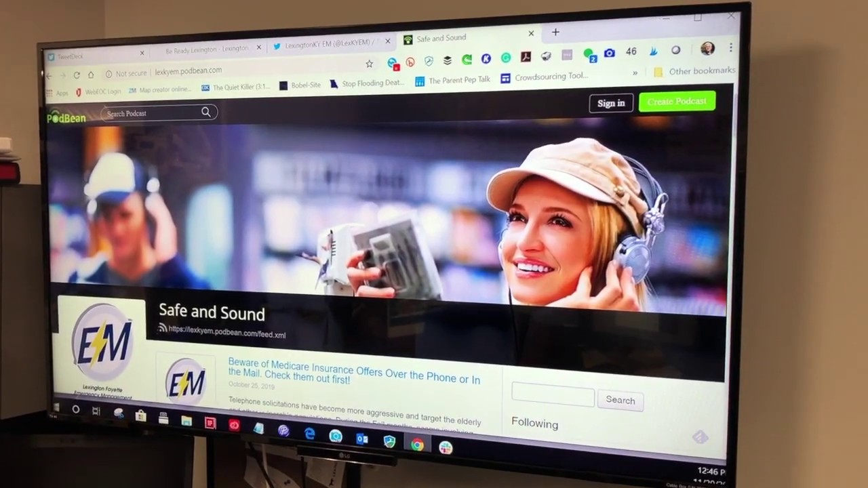Open the Adobe Acrobat extension icon
Image resolution: width=868 pixels, height=488 pixels.
point(526,57)
